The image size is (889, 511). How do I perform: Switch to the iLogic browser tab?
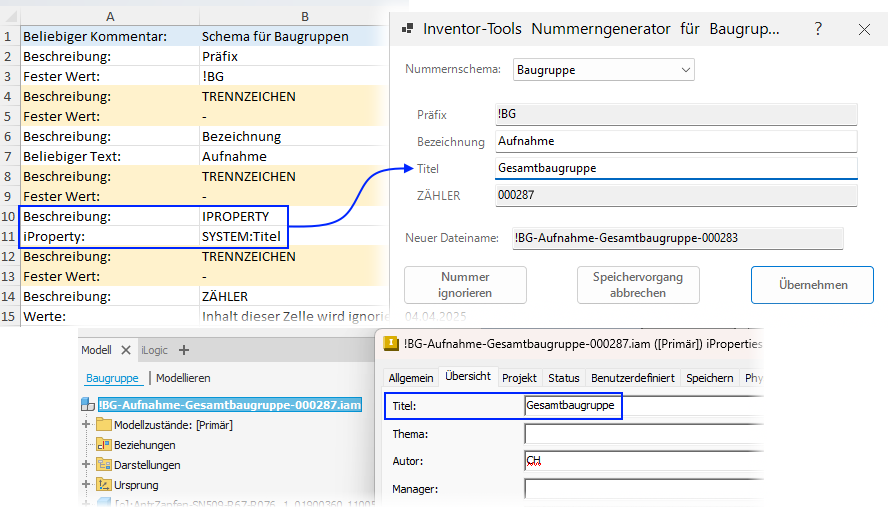click(x=154, y=350)
